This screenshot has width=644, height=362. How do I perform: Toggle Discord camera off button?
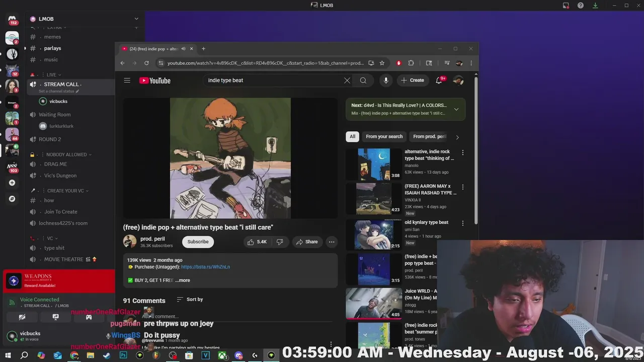(x=22, y=317)
